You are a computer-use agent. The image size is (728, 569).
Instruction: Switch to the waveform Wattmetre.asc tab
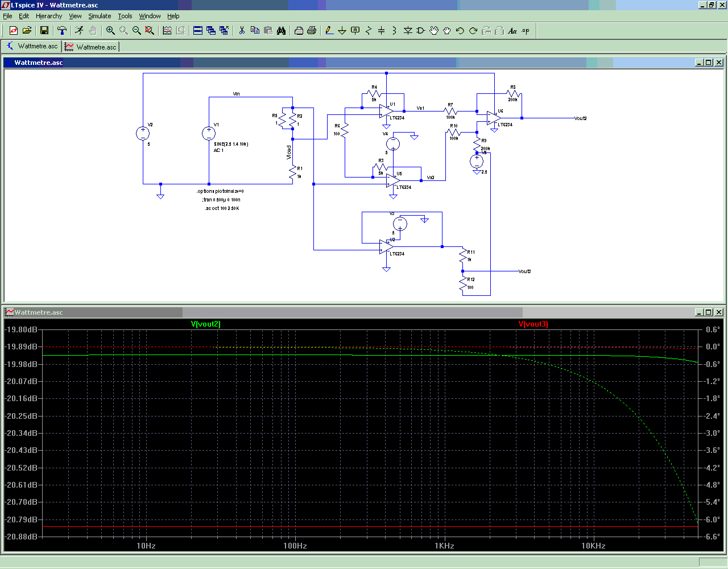coord(91,47)
